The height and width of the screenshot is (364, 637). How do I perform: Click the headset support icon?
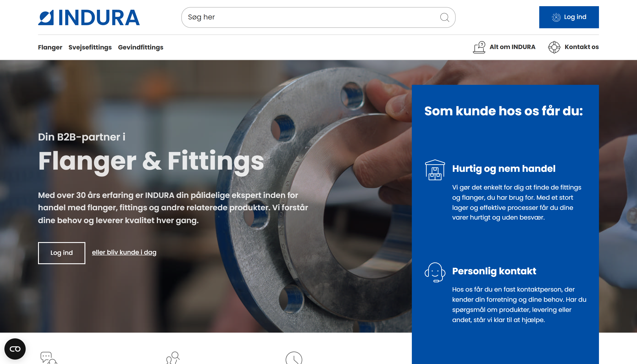435,272
